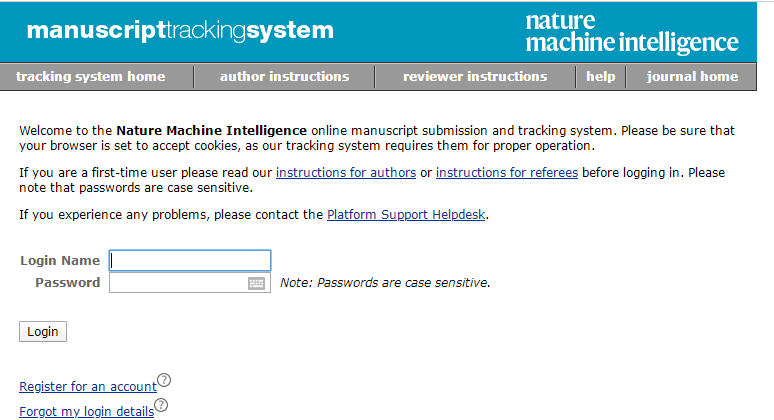
Task: Click the Nature Machine Intelligence logo
Action: click(631, 32)
